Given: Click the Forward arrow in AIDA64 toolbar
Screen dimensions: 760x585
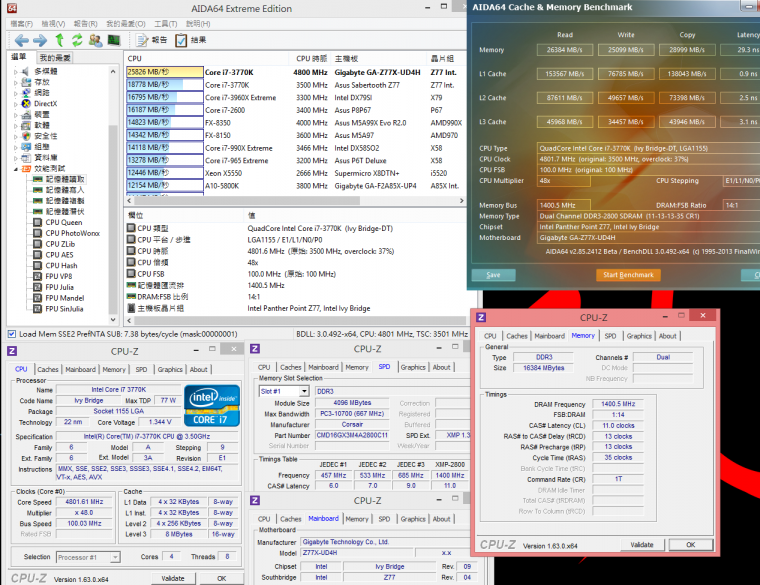Looking at the screenshot, I should pyautogui.click(x=39, y=40).
